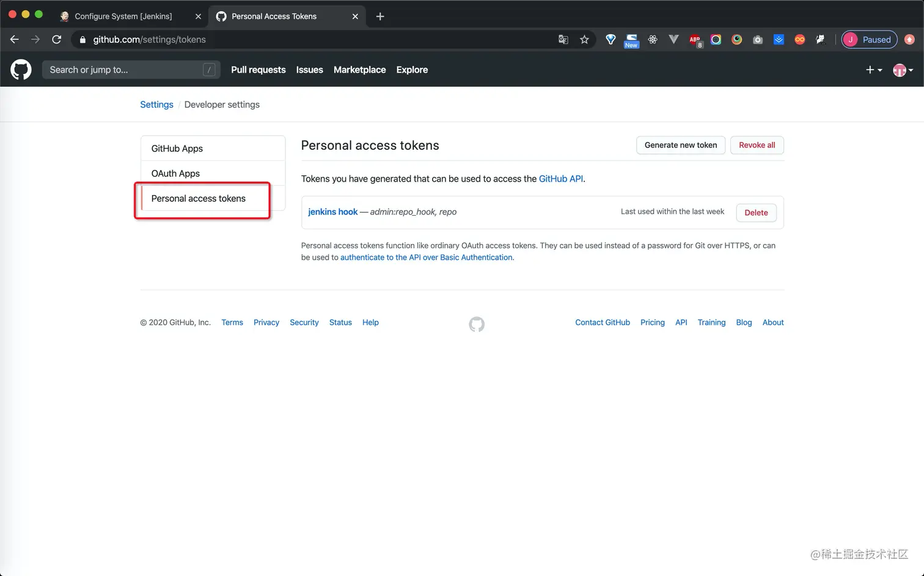Viewport: 924px width, 576px height.
Task: Select Personal access tokens in sidebar
Action: pyautogui.click(x=199, y=199)
